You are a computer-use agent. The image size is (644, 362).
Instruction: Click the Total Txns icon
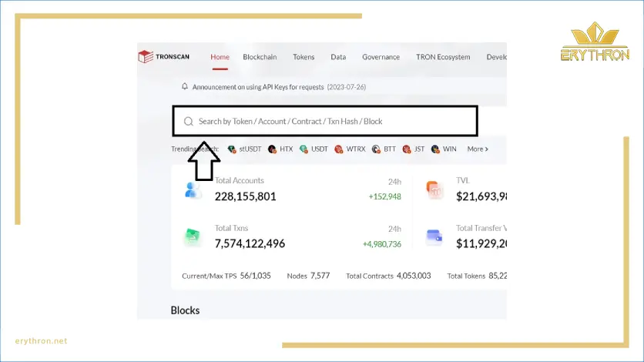[193, 236]
